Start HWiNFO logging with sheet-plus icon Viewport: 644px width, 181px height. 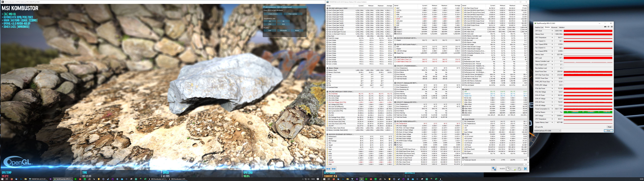[514, 169]
